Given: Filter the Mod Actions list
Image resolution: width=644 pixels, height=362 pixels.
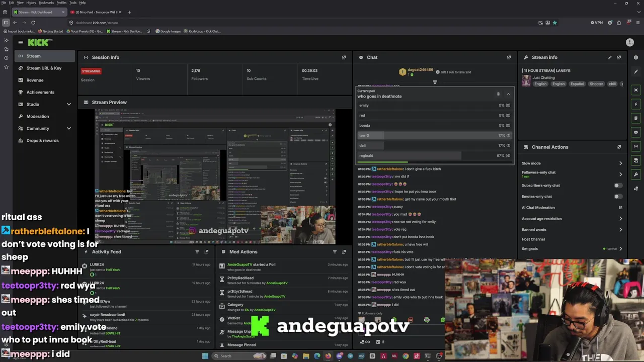Looking at the screenshot, I should (335, 252).
